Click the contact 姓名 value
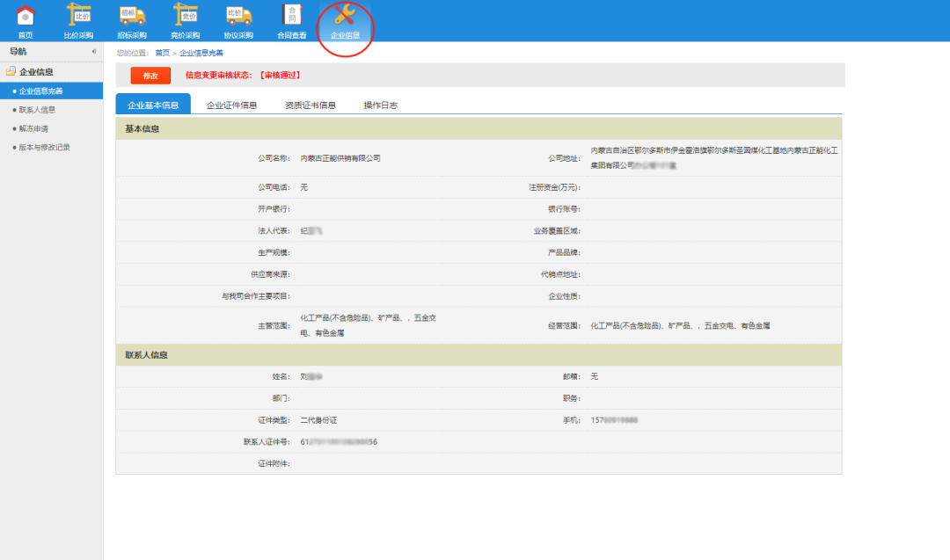 tap(311, 376)
